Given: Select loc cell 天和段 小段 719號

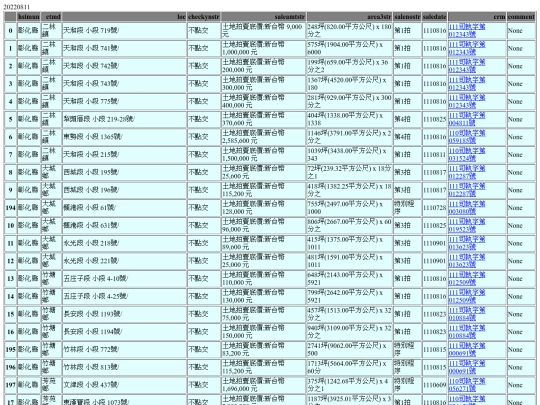Looking at the screenshot, I should click(x=124, y=30).
